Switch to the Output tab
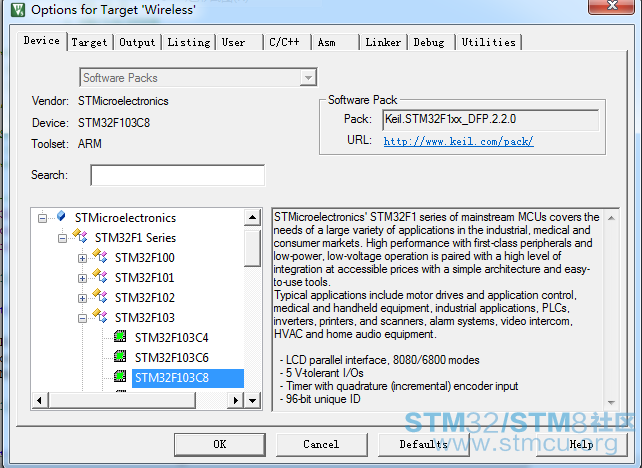This screenshot has width=642, height=468. [137, 43]
